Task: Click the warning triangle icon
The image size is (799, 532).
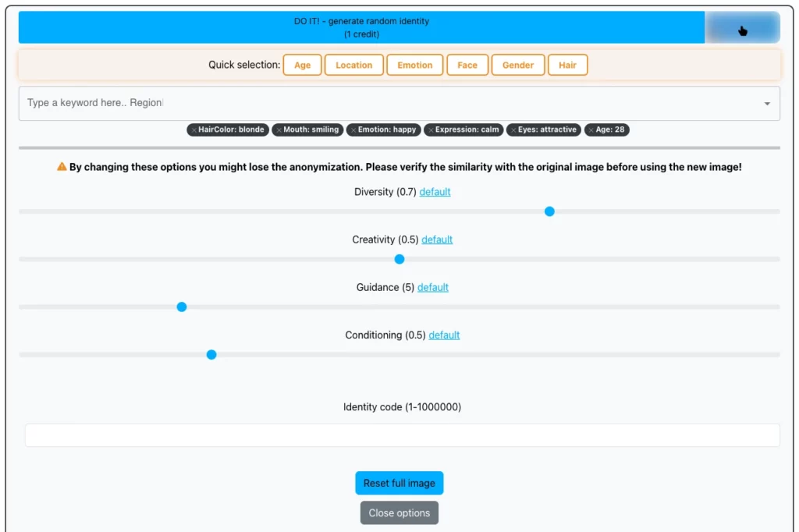Action: 62,167
